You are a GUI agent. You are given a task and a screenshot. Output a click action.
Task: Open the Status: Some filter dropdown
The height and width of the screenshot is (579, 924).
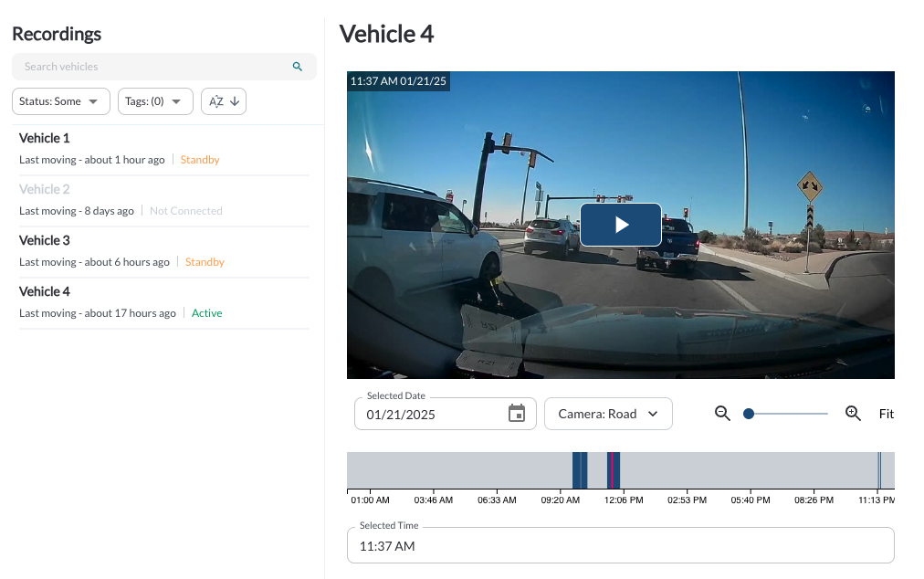(x=60, y=101)
